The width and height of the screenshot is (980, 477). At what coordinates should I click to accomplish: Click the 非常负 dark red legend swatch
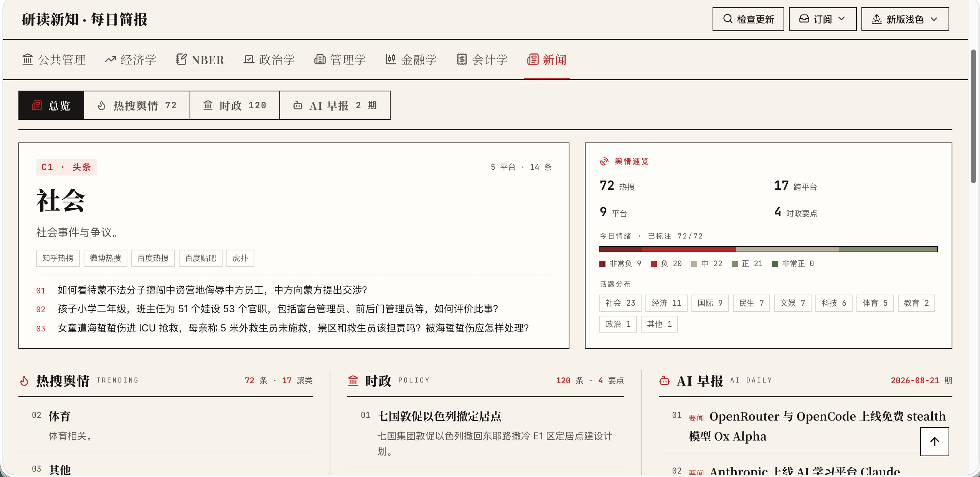pyautogui.click(x=602, y=264)
